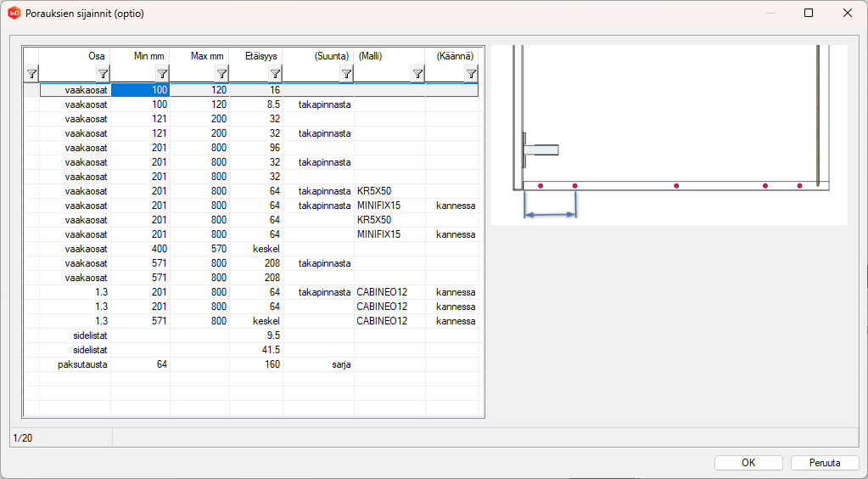Viewport: 868px width, 479px height.
Task: Click the filter icon in Max mm column
Action: (x=221, y=74)
